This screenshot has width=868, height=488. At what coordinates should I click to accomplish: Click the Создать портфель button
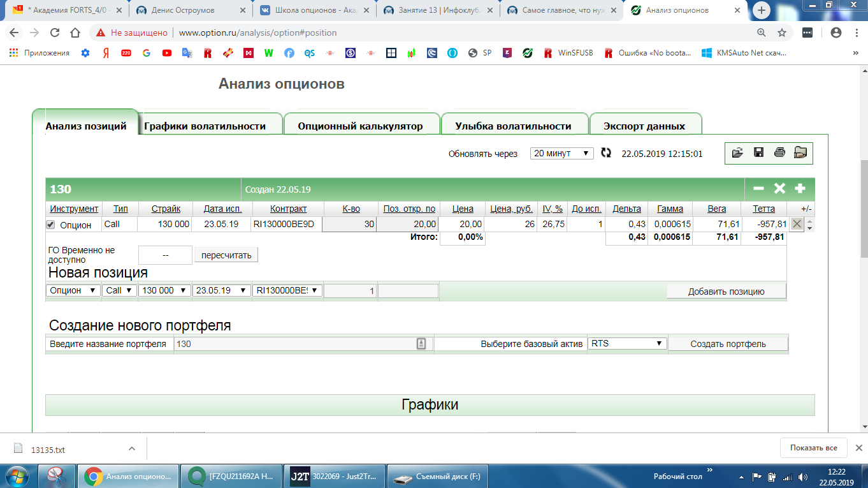pyautogui.click(x=728, y=344)
